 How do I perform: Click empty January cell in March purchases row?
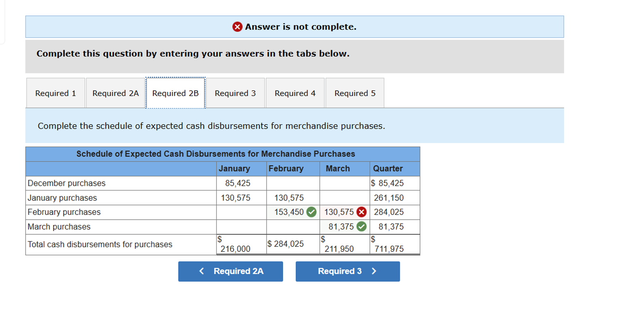click(241, 227)
